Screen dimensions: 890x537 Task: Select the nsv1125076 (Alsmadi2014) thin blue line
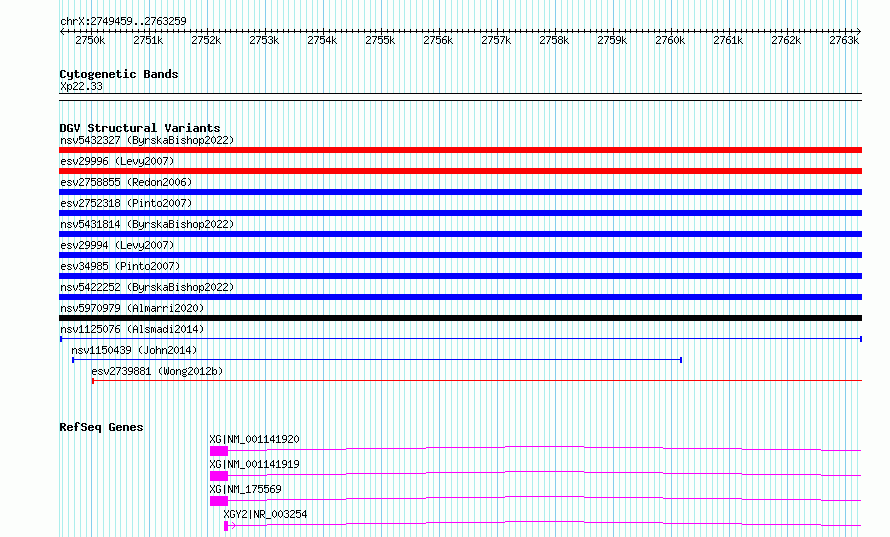460,339
